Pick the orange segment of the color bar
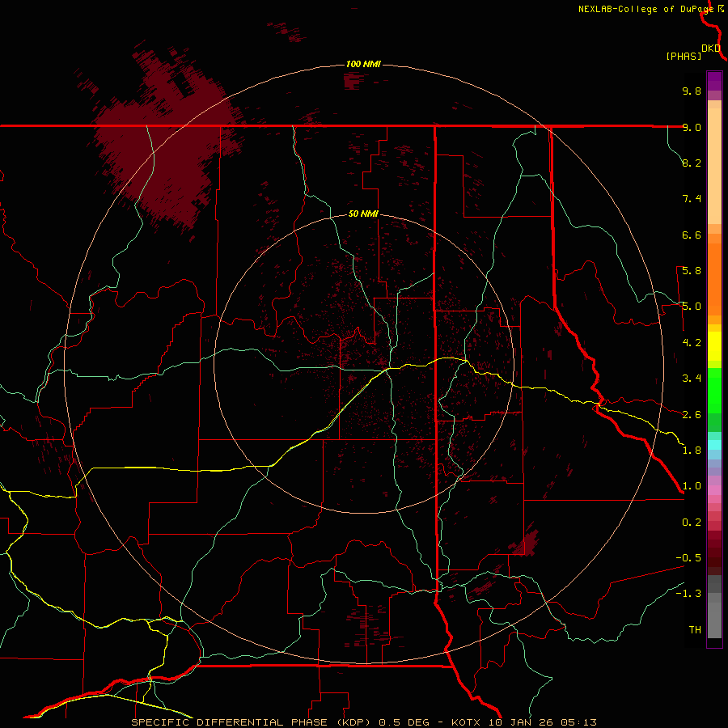 click(x=714, y=279)
